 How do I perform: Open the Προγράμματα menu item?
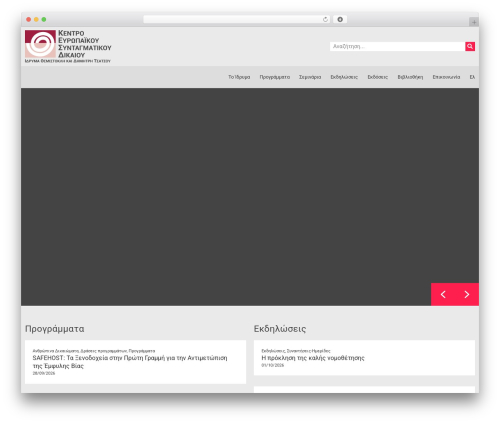click(x=275, y=77)
